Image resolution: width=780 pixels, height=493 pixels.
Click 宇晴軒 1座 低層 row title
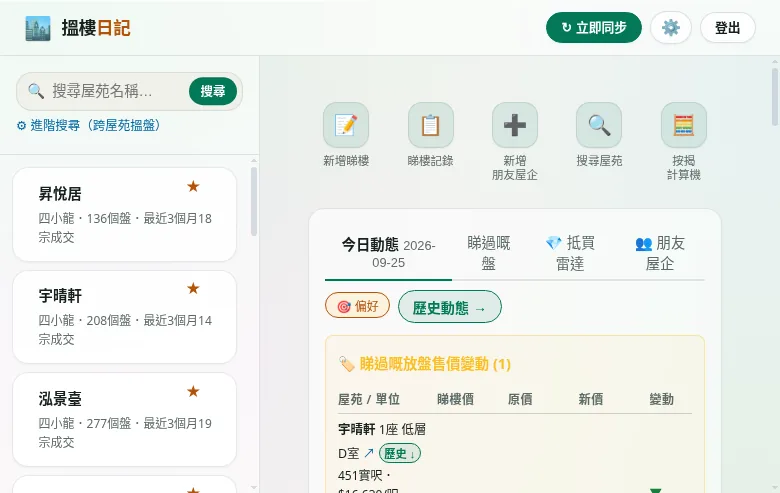pos(382,429)
